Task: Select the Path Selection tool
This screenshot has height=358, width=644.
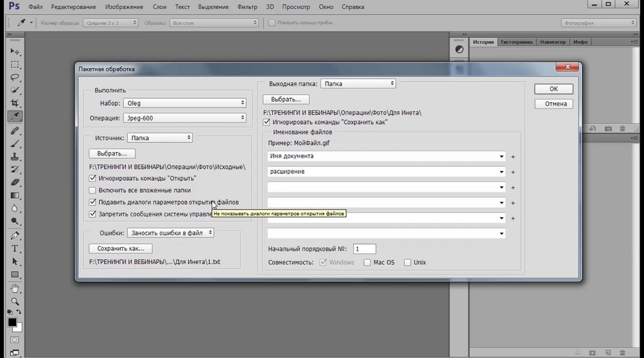Action: 15,261
